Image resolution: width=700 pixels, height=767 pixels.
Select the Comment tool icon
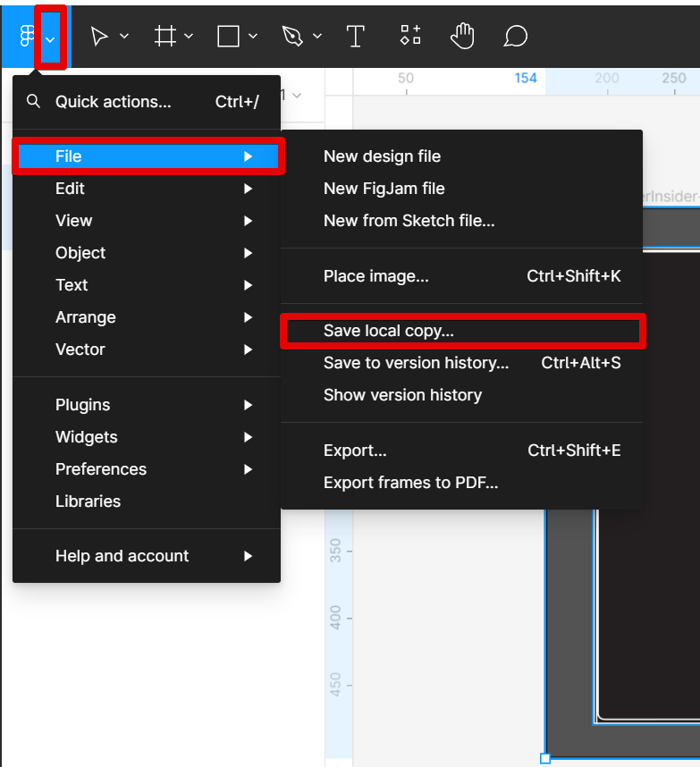coord(515,37)
